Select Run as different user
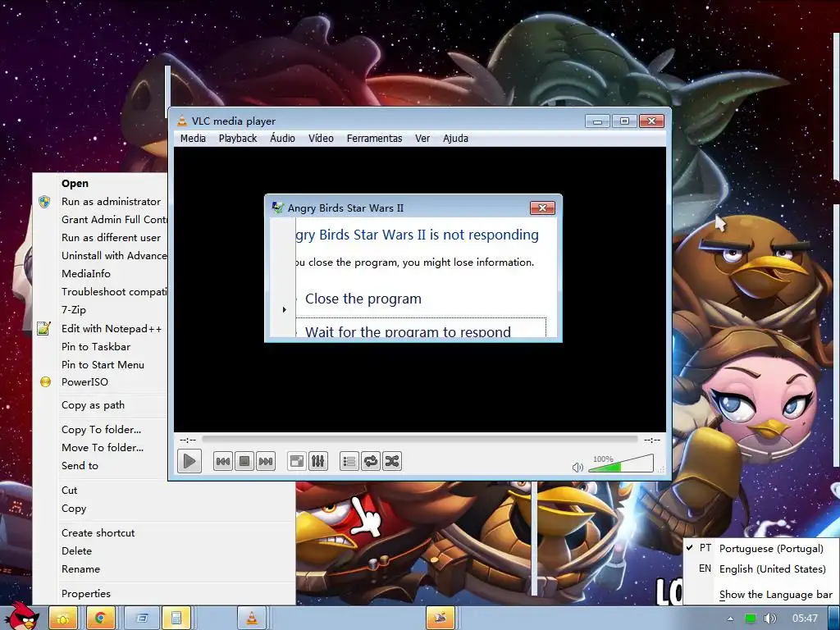The height and width of the screenshot is (630, 840). coord(111,238)
